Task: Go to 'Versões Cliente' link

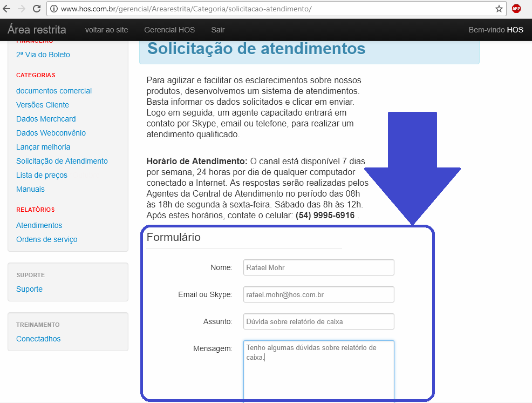Action: (43, 105)
